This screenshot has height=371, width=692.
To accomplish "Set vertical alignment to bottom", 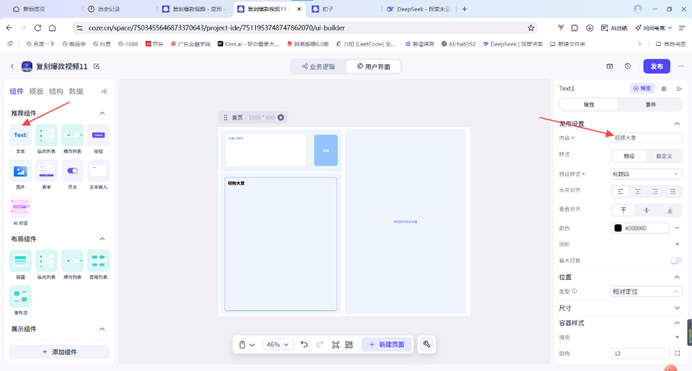I will tap(669, 210).
